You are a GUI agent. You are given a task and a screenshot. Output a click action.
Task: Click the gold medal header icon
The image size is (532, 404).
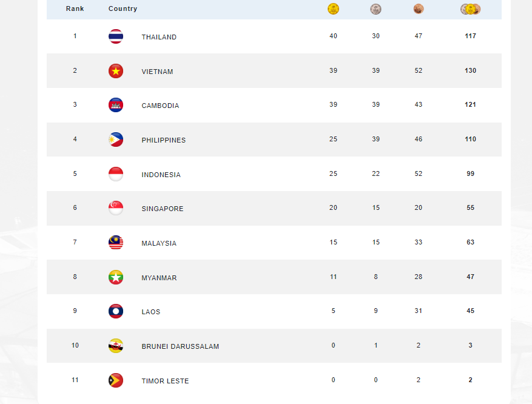333,9
